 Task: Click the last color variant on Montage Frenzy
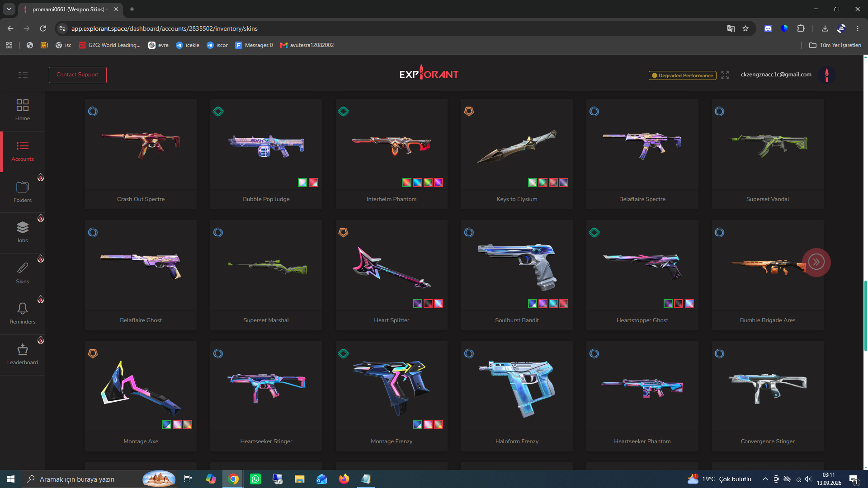pos(439,425)
